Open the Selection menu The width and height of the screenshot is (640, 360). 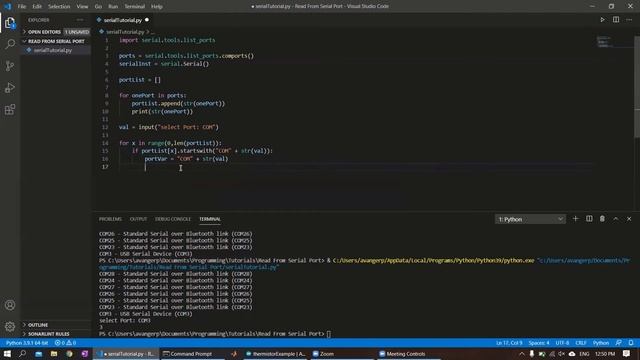tap(59, 6)
